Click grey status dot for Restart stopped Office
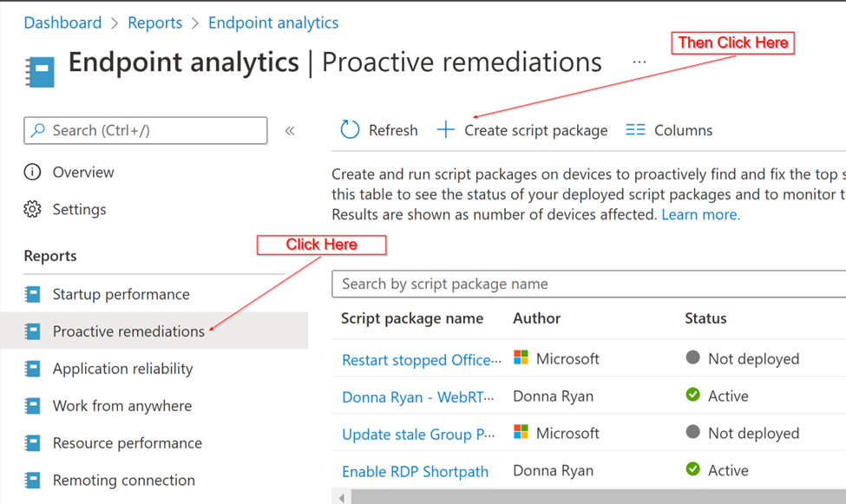The image size is (846, 504). [x=692, y=357]
